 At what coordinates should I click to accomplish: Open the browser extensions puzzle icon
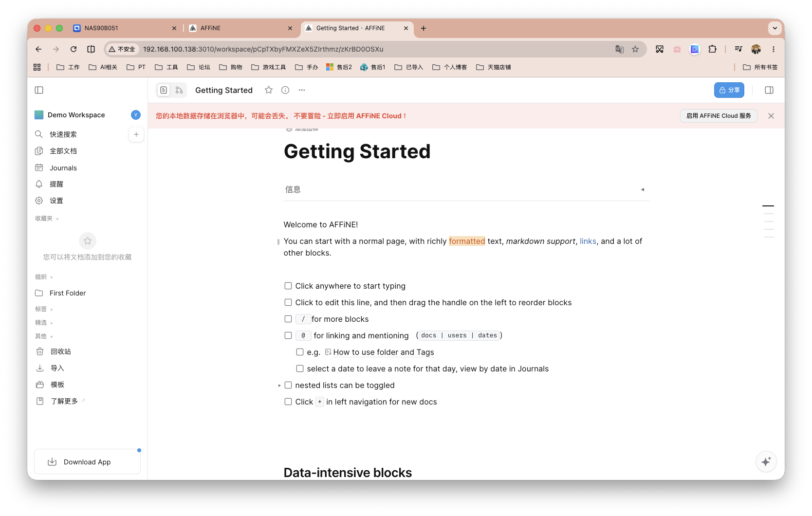[x=713, y=49]
